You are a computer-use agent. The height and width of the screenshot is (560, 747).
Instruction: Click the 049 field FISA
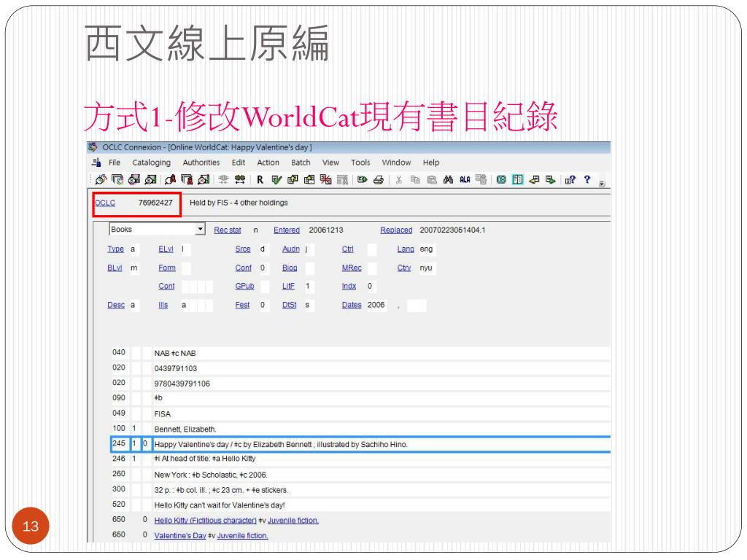[162, 414]
